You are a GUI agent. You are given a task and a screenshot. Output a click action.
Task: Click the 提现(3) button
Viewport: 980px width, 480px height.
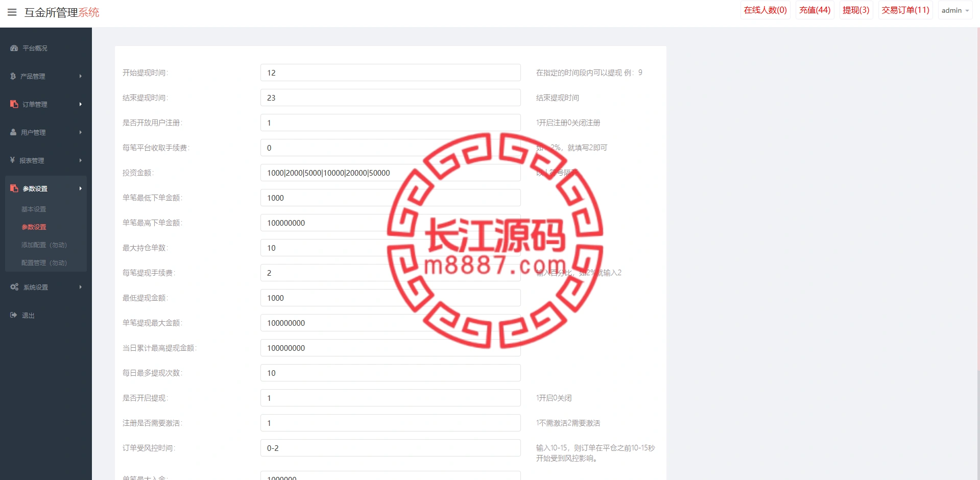pos(856,10)
